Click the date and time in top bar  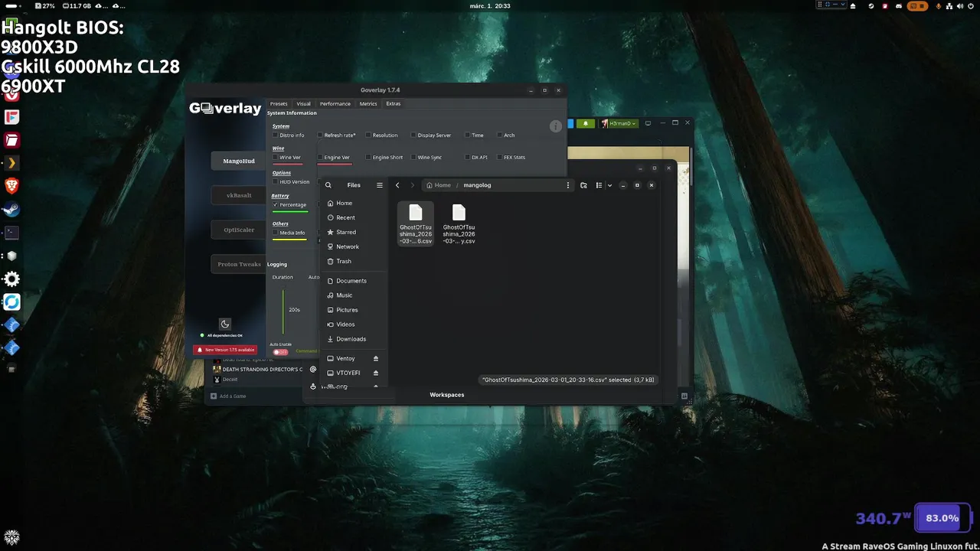coord(490,5)
